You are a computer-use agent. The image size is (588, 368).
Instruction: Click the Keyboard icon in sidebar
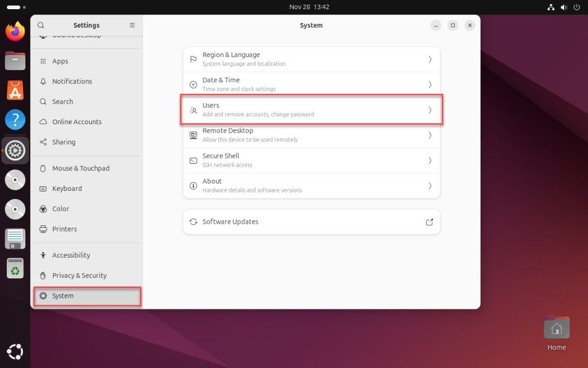43,189
